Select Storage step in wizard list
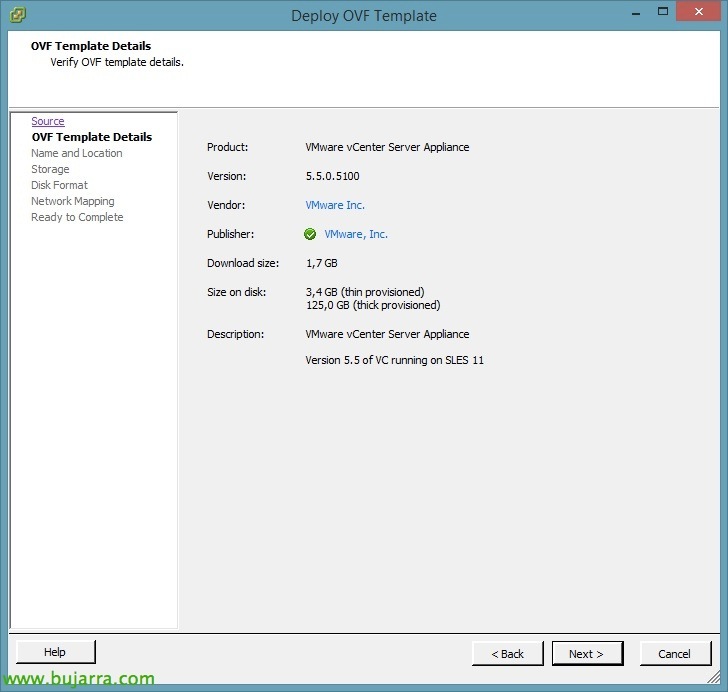This screenshot has height=692, width=728. pyautogui.click(x=50, y=169)
